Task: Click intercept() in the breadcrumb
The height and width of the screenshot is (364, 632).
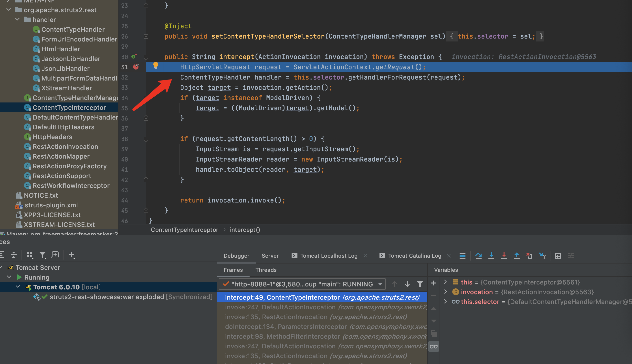Action: click(x=245, y=230)
